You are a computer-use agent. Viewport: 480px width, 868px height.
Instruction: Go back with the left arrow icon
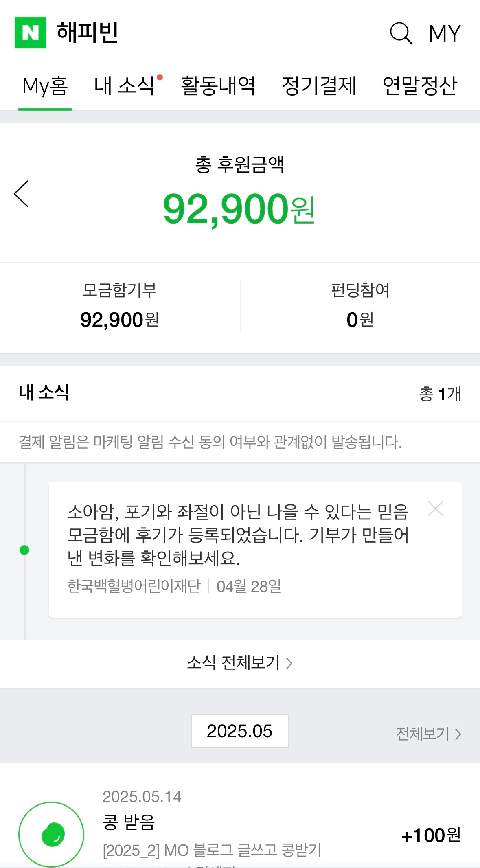click(x=21, y=194)
